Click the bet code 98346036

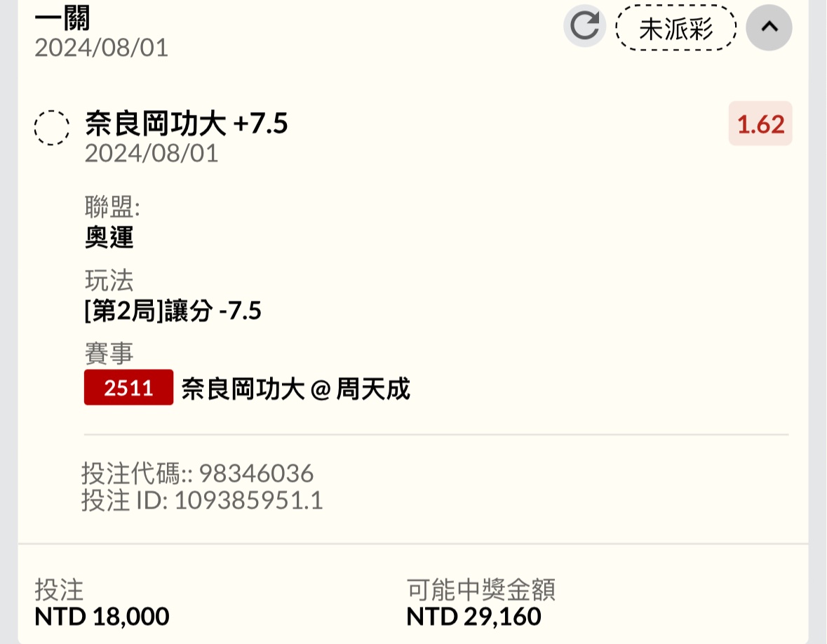point(256,474)
